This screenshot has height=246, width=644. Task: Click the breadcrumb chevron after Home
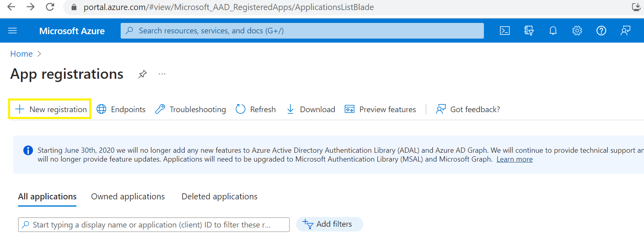[x=39, y=54]
